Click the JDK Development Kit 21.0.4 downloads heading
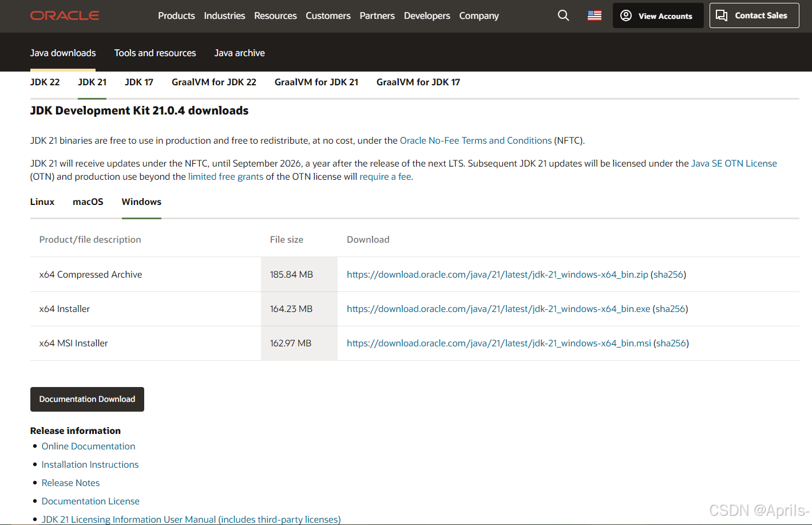 139,110
